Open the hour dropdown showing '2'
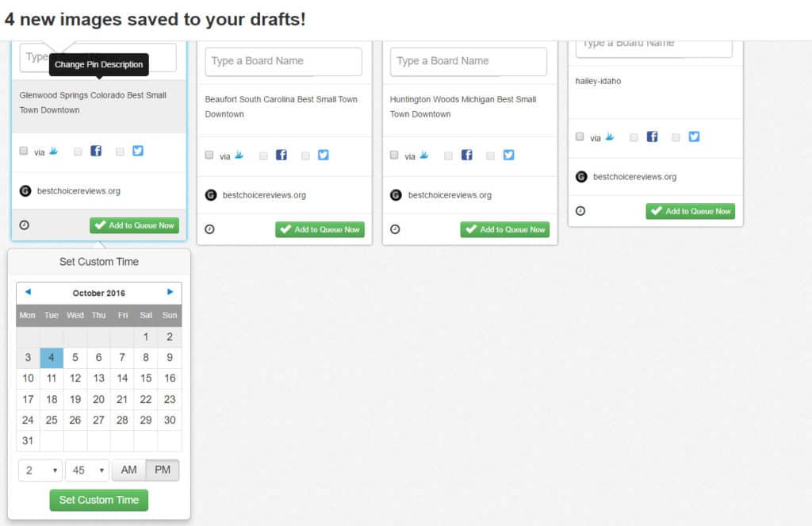The width and height of the screenshot is (812, 526). [x=40, y=470]
